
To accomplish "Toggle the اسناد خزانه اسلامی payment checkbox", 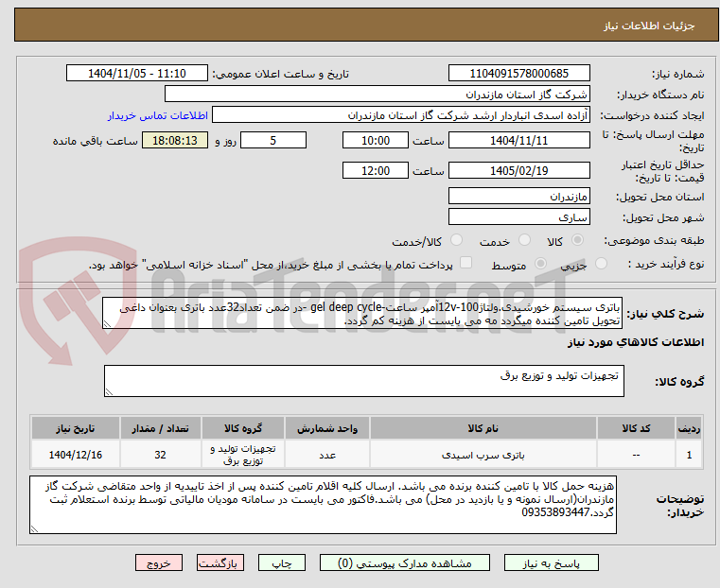I will [465, 263].
